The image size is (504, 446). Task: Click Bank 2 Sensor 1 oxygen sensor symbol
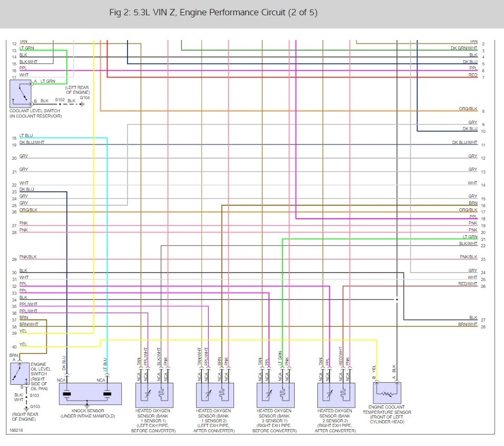click(x=276, y=395)
